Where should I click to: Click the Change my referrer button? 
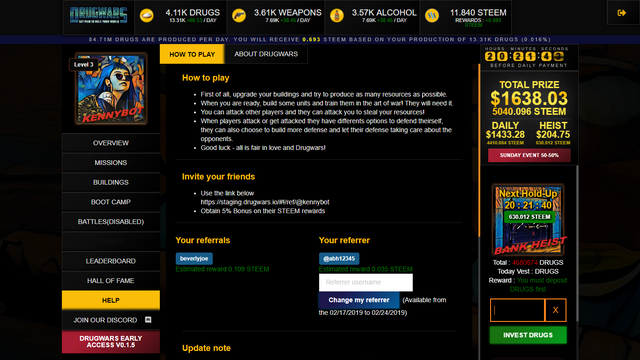(359, 300)
